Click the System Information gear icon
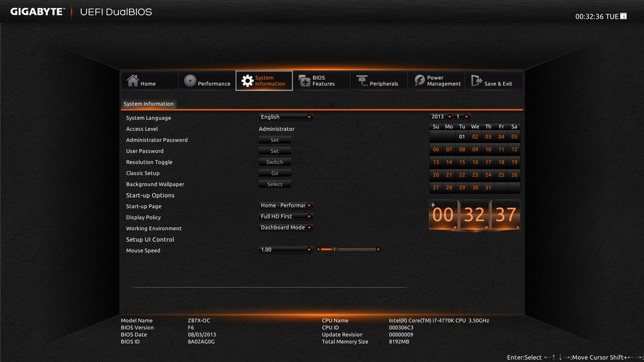The height and width of the screenshot is (362, 644). click(247, 81)
